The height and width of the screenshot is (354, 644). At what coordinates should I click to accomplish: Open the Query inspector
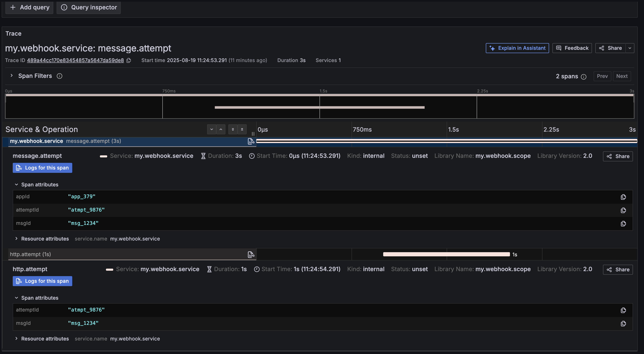click(x=88, y=7)
